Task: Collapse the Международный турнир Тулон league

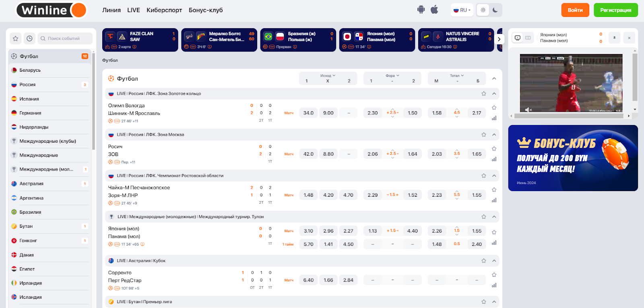Action: click(x=494, y=217)
